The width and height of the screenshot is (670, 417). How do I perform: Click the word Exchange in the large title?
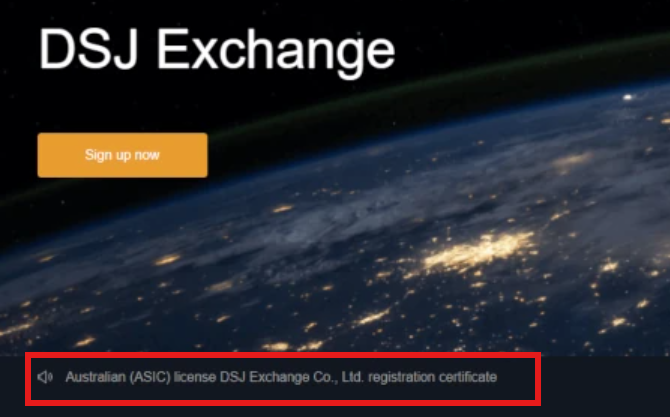(x=276, y=52)
